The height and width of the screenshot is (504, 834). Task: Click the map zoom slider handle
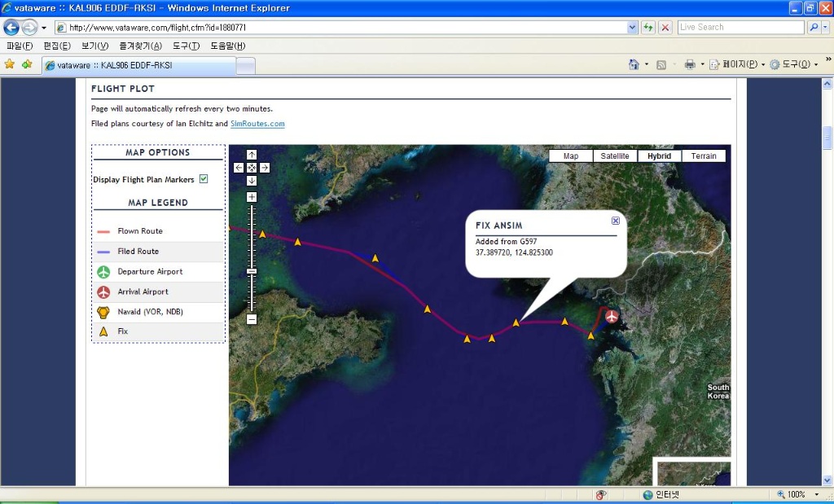click(252, 271)
